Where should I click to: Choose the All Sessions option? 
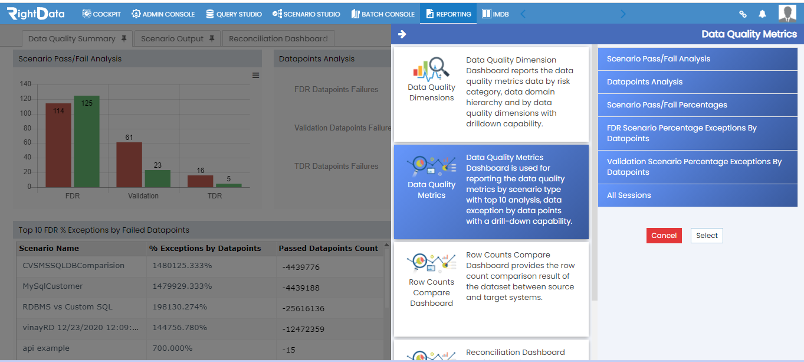click(697, 195)
